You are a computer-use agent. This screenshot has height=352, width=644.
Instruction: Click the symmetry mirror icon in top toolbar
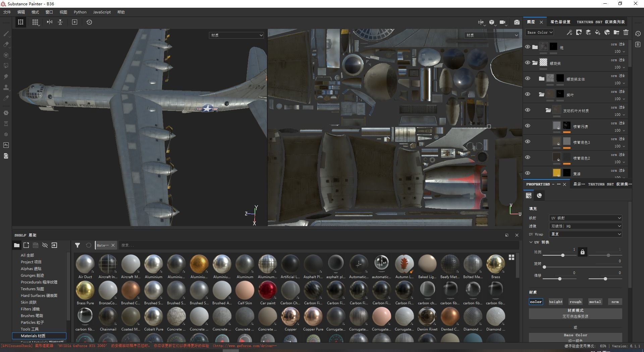coord(50,22)
